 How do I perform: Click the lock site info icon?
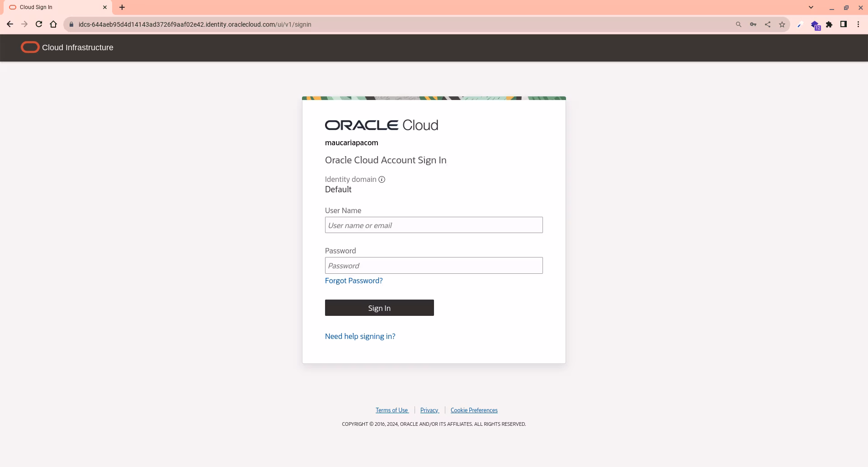pyautogui.click(x=71, y=24)
